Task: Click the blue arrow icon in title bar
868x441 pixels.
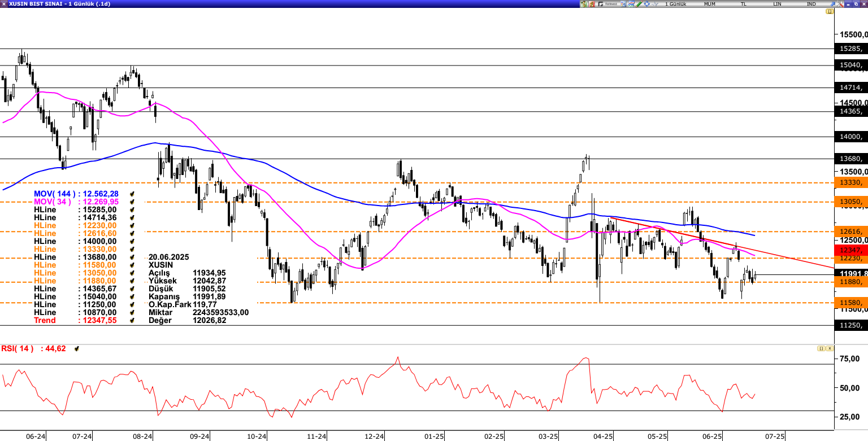Action: pyautogui.click(x=832, y=4)
